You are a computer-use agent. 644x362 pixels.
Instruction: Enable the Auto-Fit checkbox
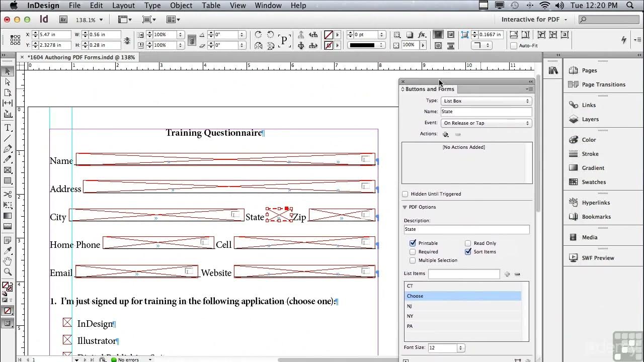(x=514, y=46)
